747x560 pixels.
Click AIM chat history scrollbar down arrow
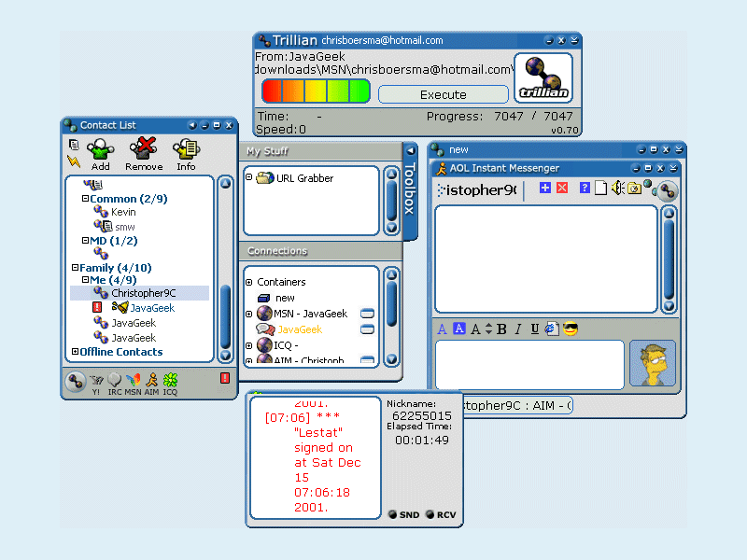coord(669,306)
